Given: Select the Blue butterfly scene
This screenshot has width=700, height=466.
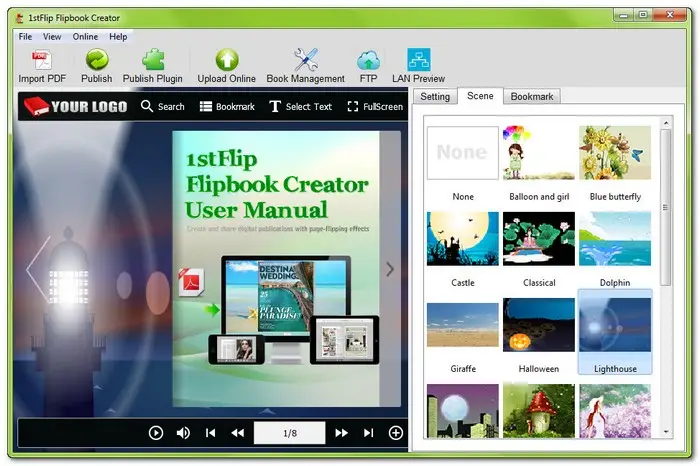Looking at the screenshot, I should (x=615, y=153).
